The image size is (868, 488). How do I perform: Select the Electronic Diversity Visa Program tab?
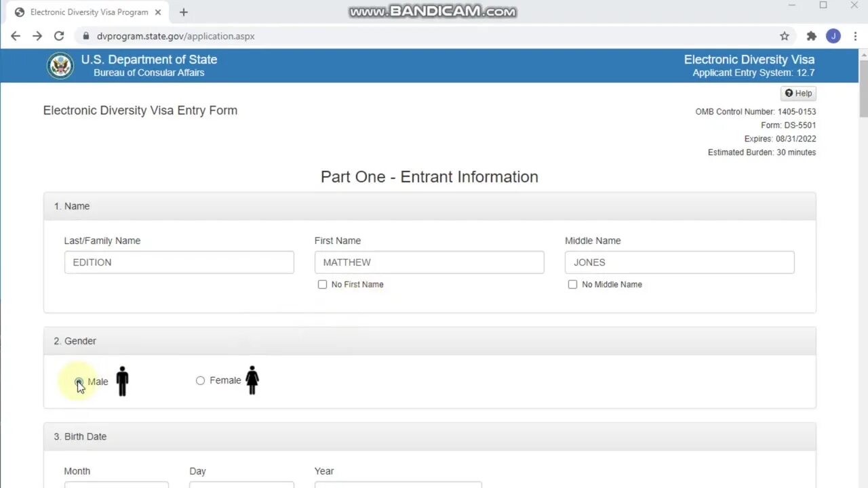tap(89, 12)
